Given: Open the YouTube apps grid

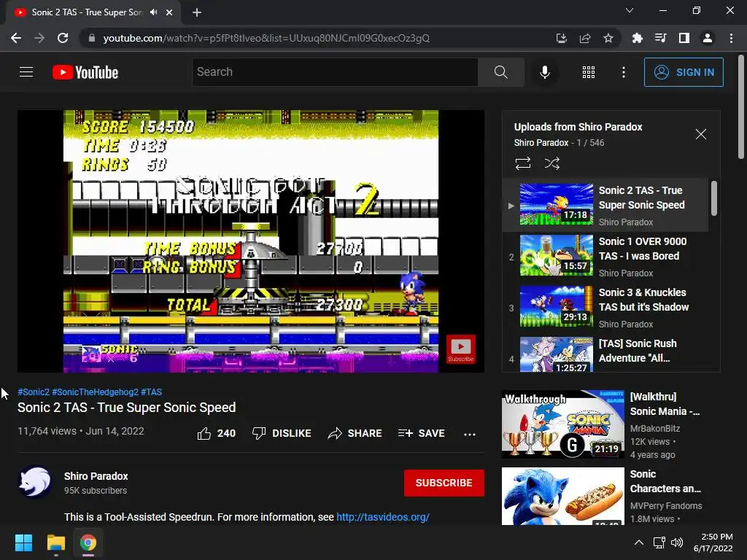Looking at the screenshot, I should tap(589, 72).
